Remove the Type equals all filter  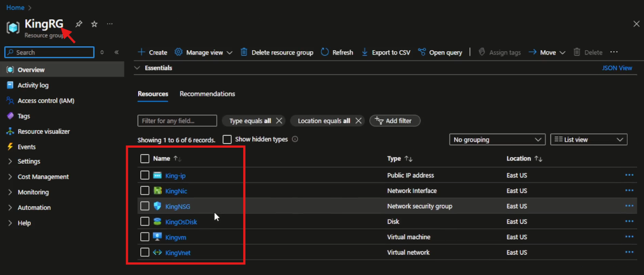coord(279,121)
